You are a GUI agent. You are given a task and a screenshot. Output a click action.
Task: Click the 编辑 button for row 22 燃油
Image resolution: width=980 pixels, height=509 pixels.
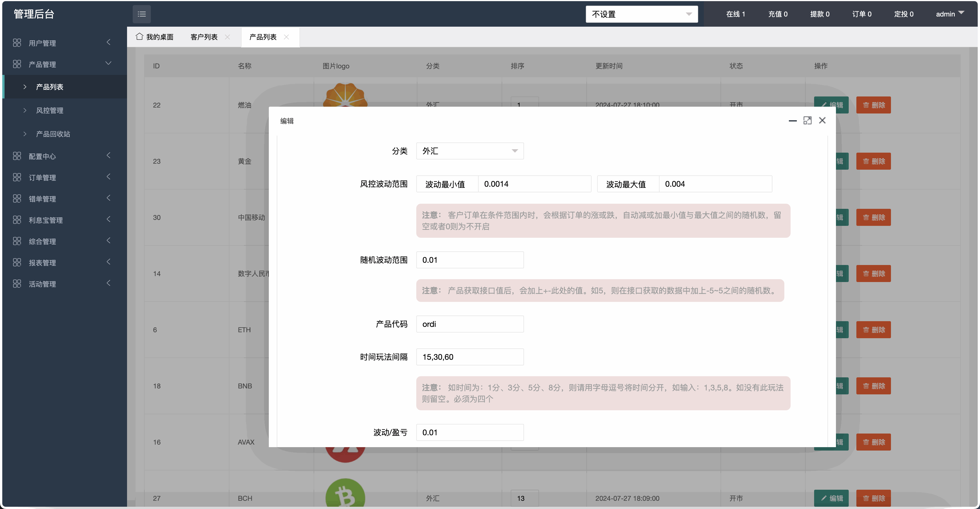(x=831, y=105)
